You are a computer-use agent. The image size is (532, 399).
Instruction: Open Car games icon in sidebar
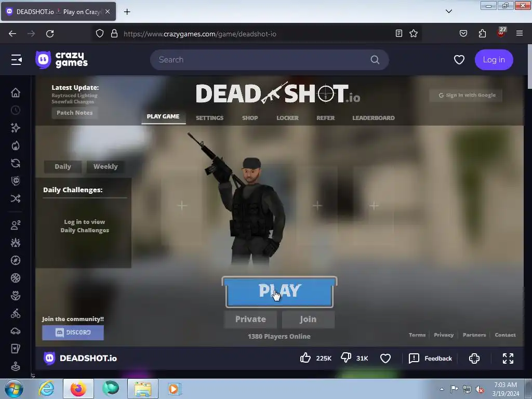[x=16, y=331]
